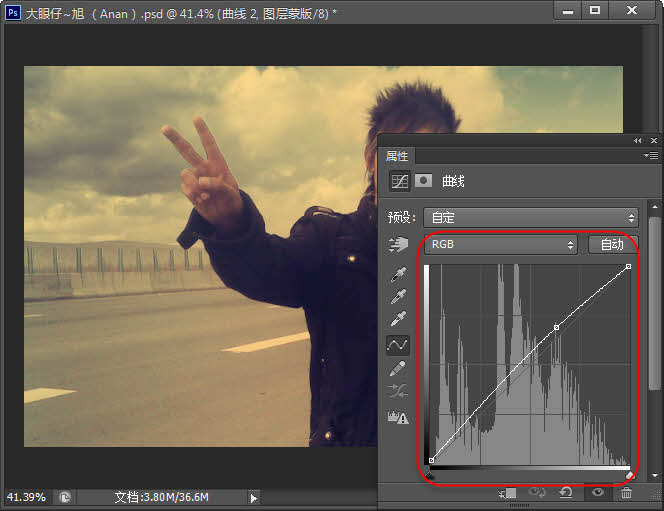
Task: Switch to the layer mask properties view
Action: coord(423,181)
